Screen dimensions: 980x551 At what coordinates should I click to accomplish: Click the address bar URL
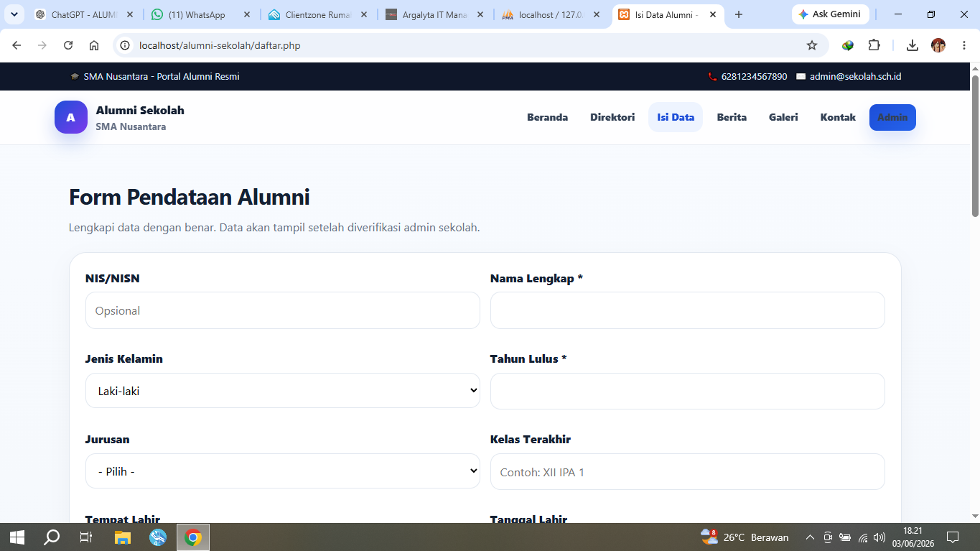pos(220,45)
